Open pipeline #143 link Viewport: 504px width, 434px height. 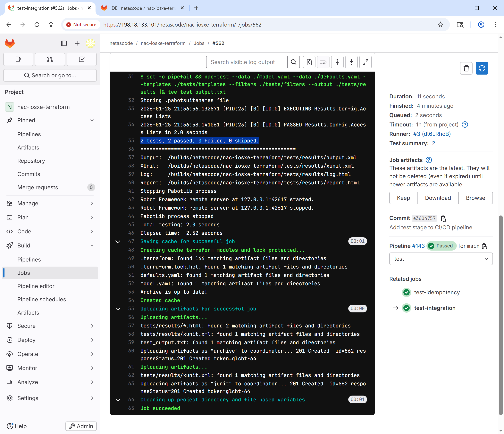tap(418, 246)
